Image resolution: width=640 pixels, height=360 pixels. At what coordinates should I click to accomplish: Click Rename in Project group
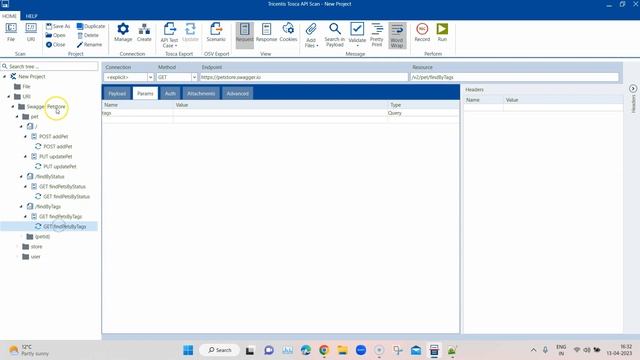(x=89, y=44)
